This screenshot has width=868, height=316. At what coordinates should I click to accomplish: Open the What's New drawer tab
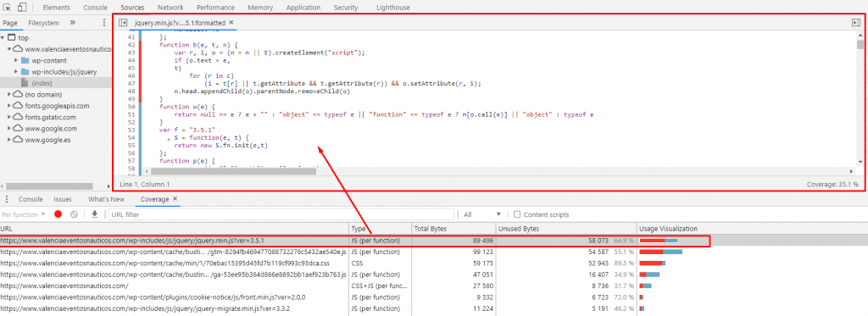point(106,199)
